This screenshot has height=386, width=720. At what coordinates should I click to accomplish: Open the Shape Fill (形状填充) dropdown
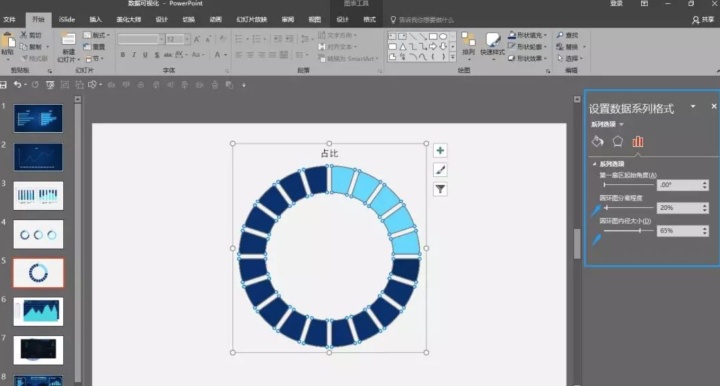[528, 35]
